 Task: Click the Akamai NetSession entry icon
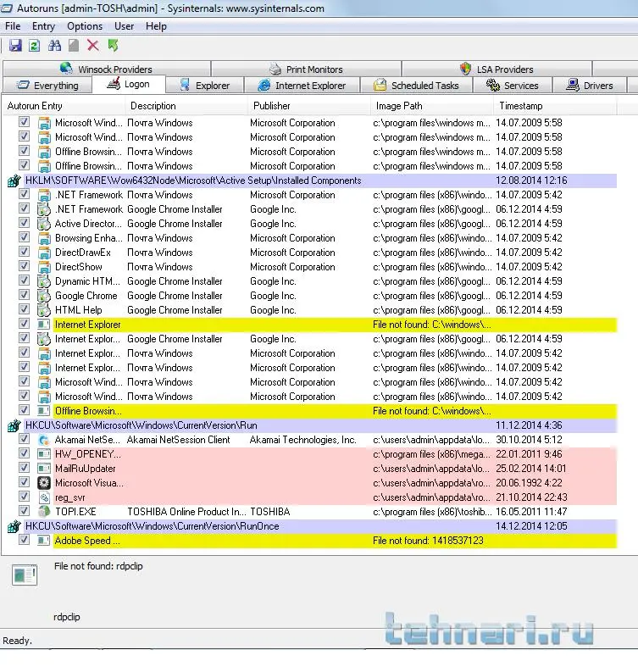pyautogui.click(x=44, y=440)
